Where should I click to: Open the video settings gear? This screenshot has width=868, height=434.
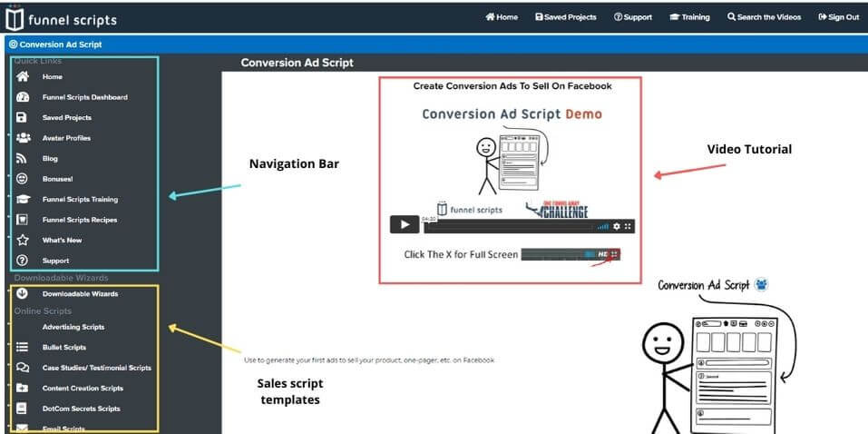point(617,226)
